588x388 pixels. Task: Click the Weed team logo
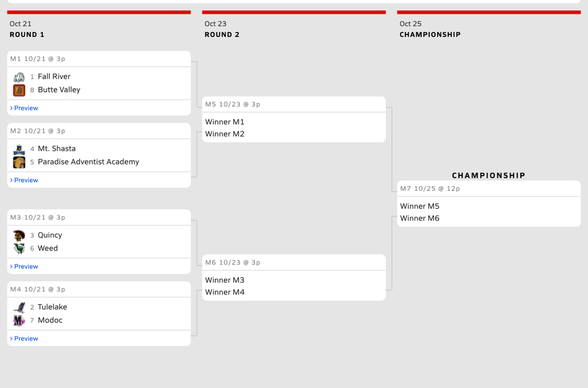click(19, 248)
